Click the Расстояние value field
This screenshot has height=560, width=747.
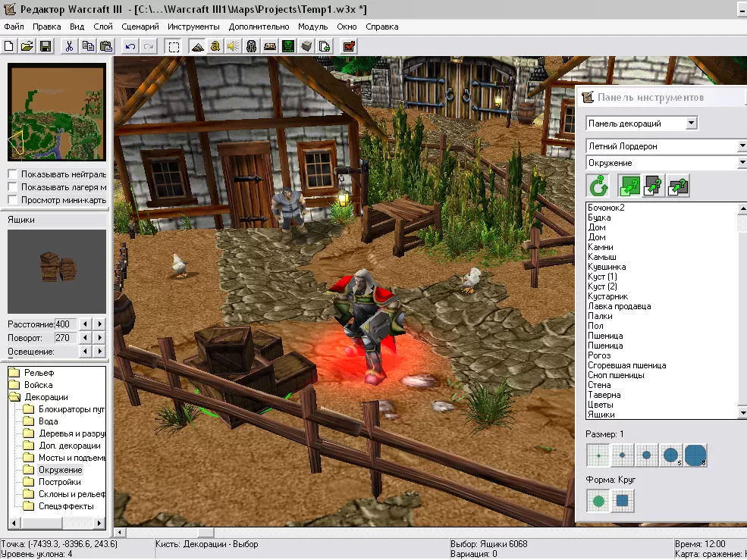[66, 324]
